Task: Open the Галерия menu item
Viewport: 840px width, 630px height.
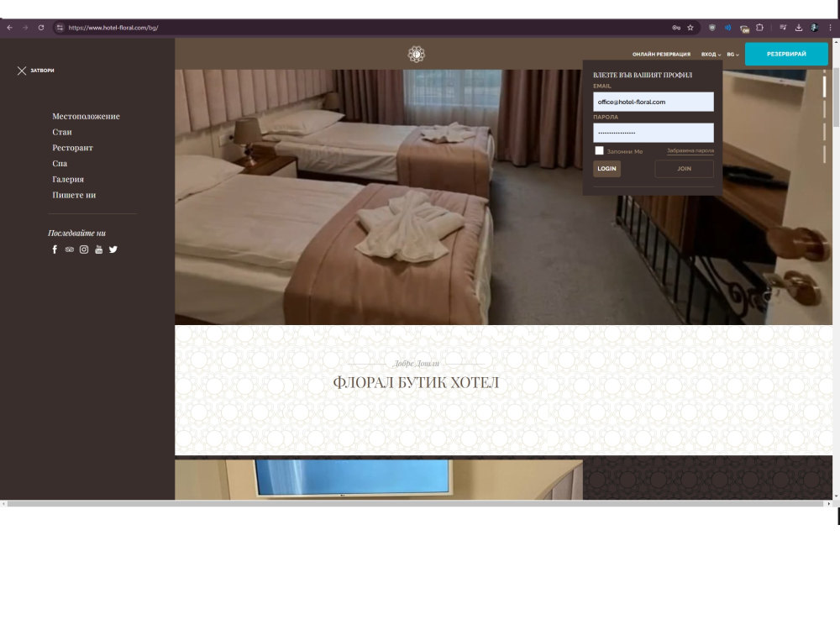Action: click(68, 180)
